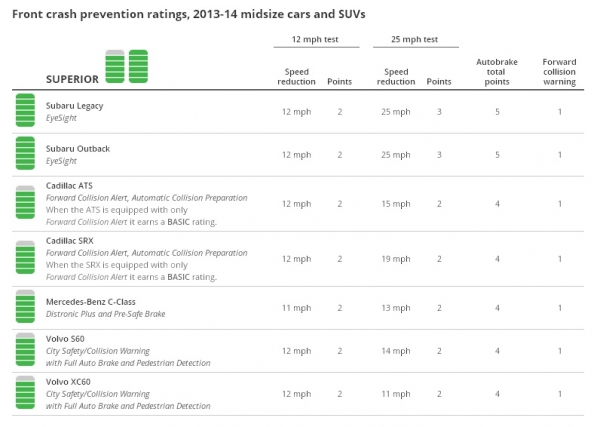The width and height of the screenshot is (600, 427).
Task: Click the Volvo XC60 model name
Action: (x=68, y=382)
